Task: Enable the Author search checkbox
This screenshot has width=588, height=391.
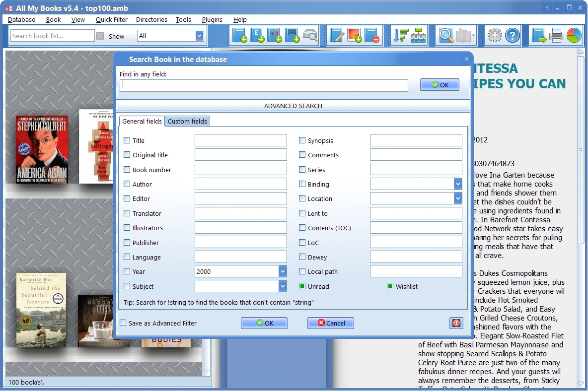Action: (x=127, y=184)
